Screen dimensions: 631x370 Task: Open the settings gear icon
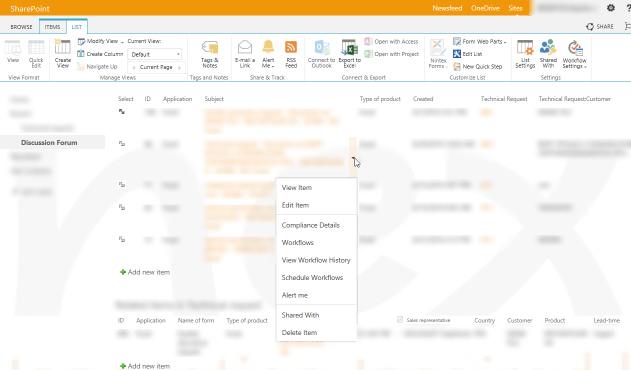(610, 8)
